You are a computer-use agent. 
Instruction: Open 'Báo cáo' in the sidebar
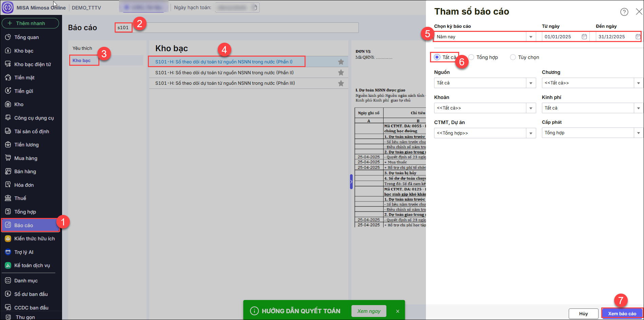[24, 225]
